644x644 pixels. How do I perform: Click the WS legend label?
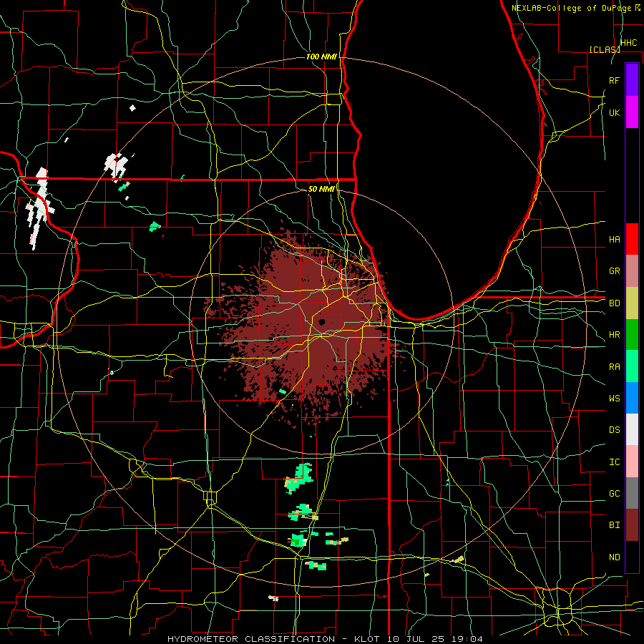coord(615,399)
